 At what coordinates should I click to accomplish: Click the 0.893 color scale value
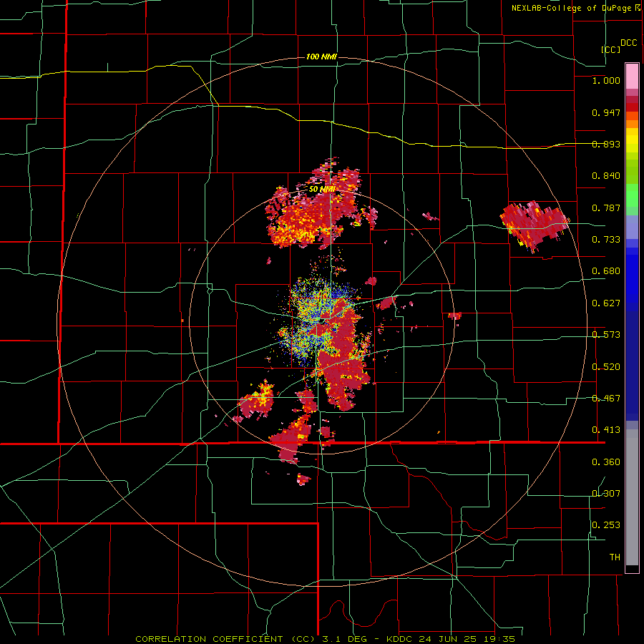pyautogui.click(x=606, y=144)
